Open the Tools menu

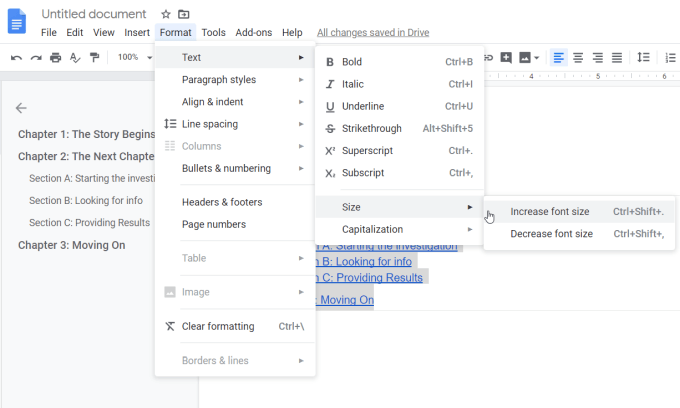click(213, 33)
